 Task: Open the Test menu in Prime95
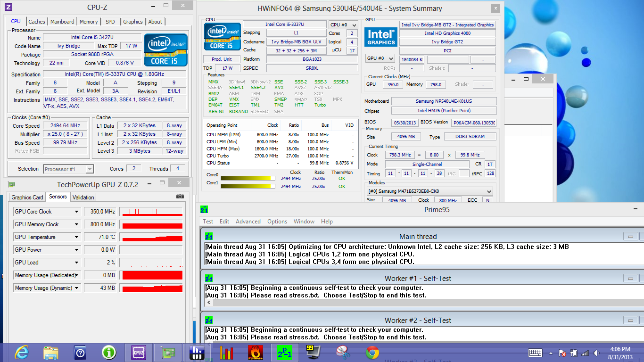[x=208, y=222]
